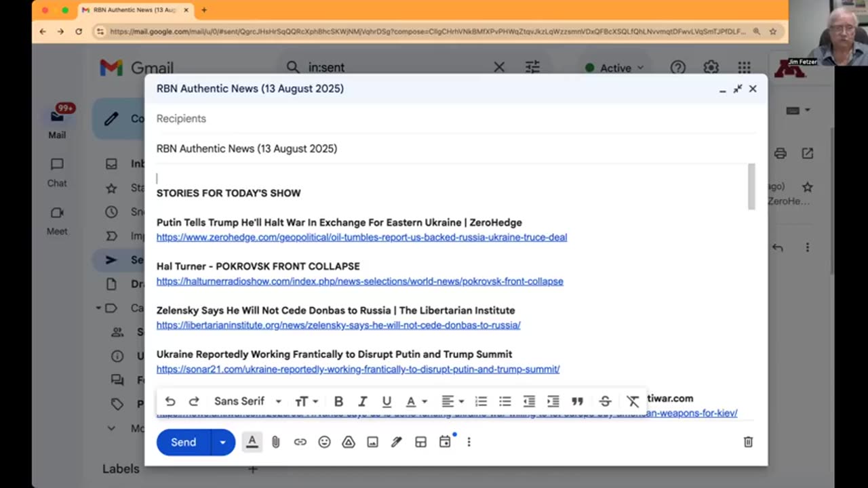This screenshot has height=488, width=868.
Task: Open the email in a new window
Action: [807, 153]
